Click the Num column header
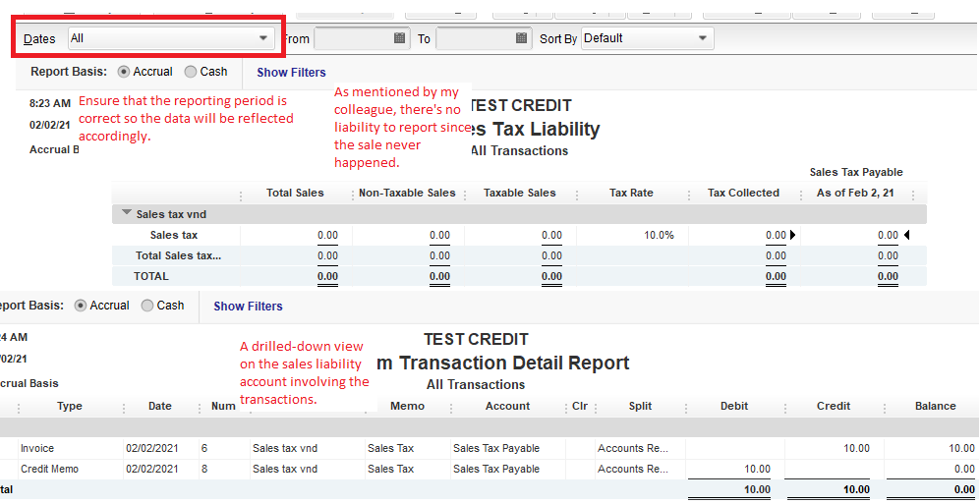 (223, 406)
